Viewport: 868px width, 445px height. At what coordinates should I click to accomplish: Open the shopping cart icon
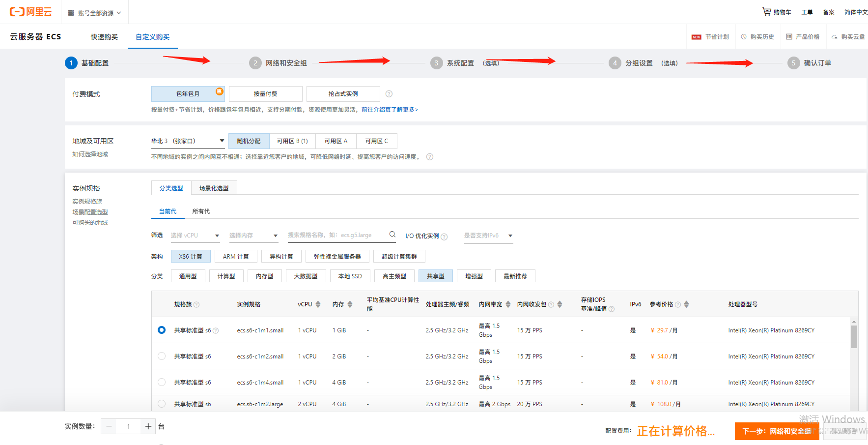767,11
